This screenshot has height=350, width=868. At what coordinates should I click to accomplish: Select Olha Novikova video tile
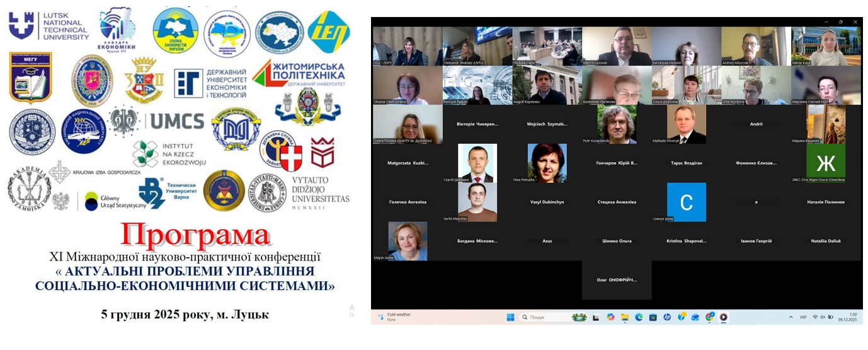pos(755,85)
